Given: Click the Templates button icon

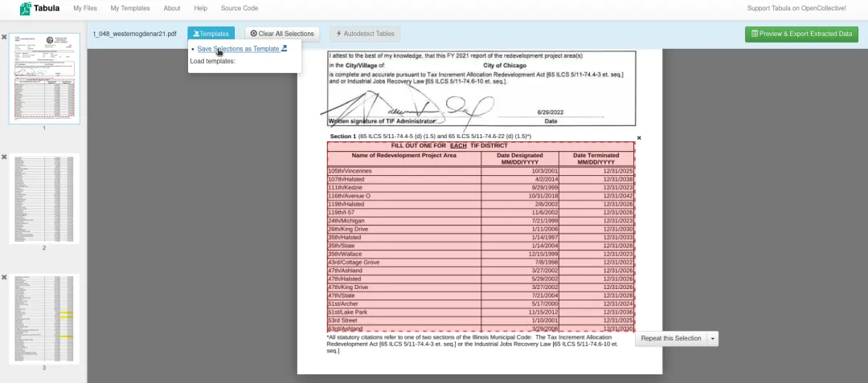Looking at the screenshot, I should click(x=197, y=34).
